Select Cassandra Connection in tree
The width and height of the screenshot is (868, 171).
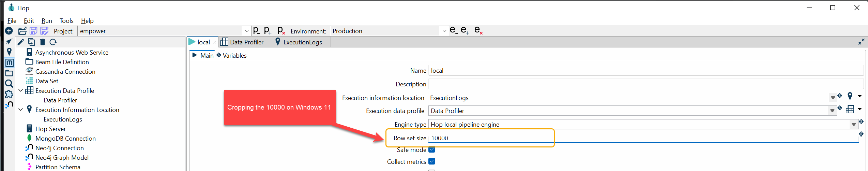(65, 72)
